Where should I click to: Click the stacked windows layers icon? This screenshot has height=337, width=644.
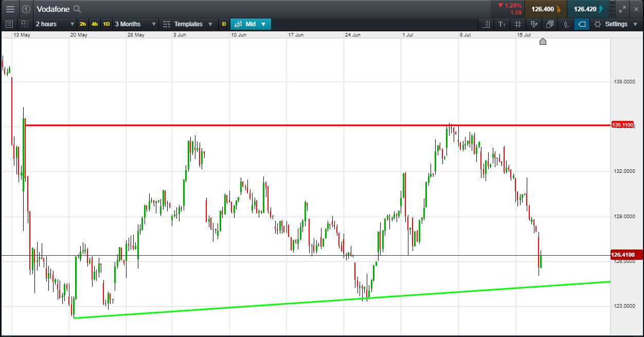[550, 24]
